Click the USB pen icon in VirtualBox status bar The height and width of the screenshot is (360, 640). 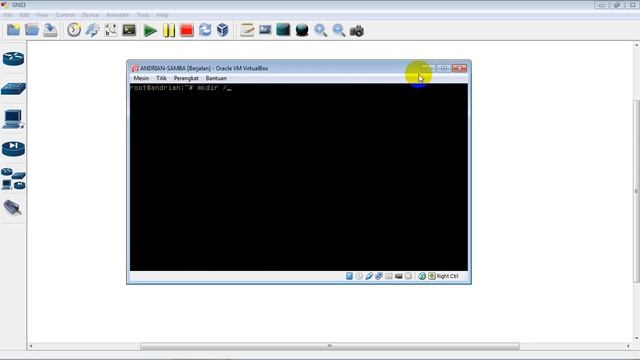tap(369, 276)
